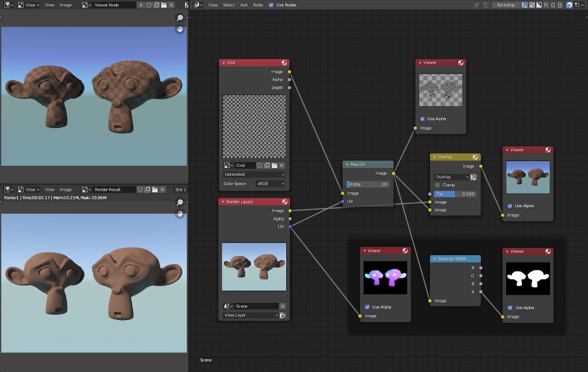Open the Generated source dropdown in Grid node

[254, 174]
